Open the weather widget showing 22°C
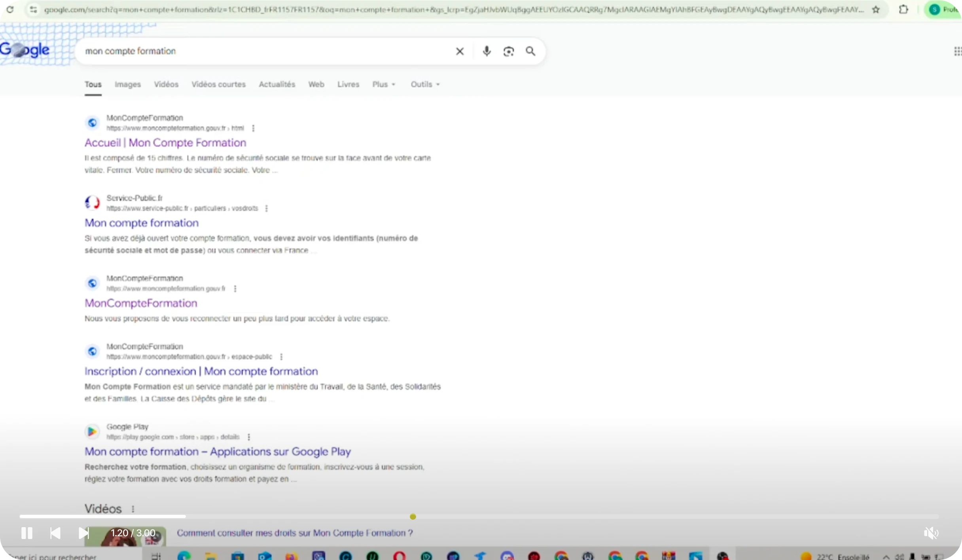The height and width of the screenshot is (560, 962). pyautogui.click(x=835, y=556)
